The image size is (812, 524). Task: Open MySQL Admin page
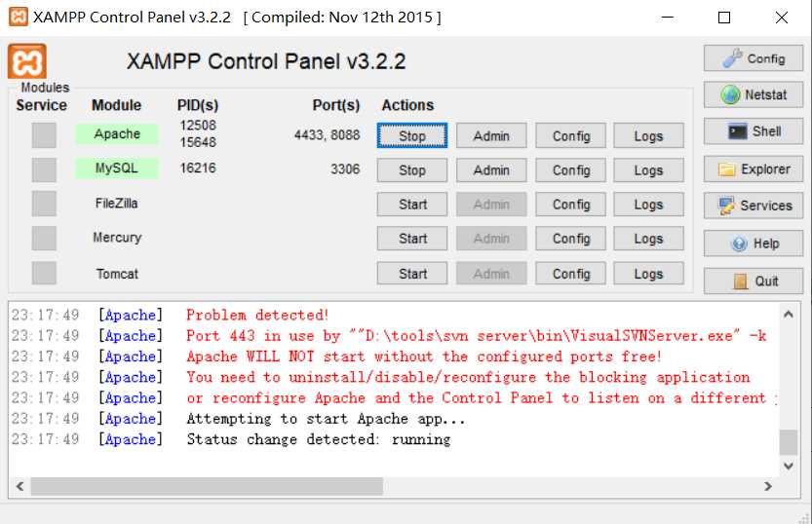(491, 170)
